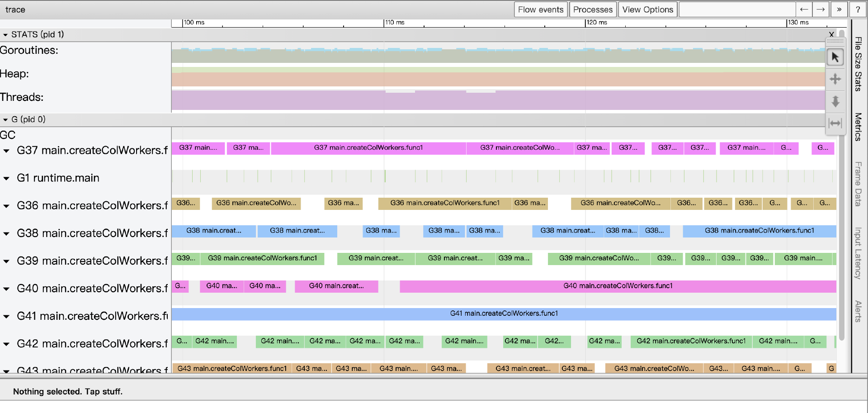Screen dimensions: 868x413
Task: Collapse the G1 runtime.main track
Action: [6, 179]
